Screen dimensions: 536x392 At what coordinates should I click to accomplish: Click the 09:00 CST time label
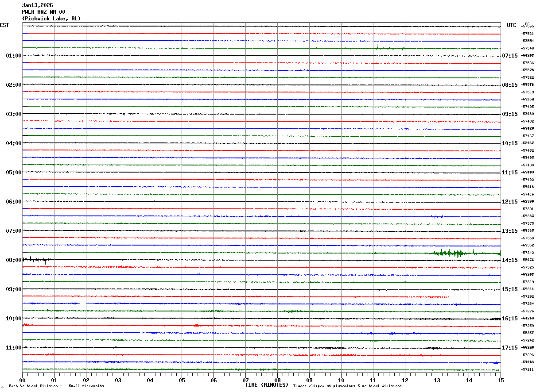click(x=14, y=289)
